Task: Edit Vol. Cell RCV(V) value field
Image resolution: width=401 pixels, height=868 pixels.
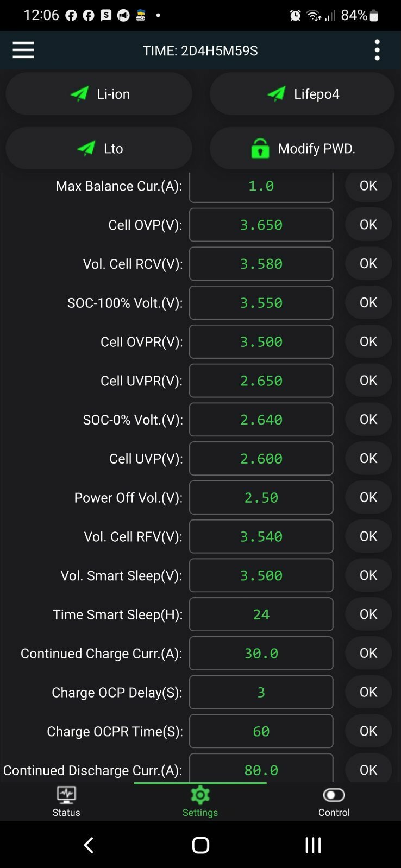Action: (x=261, y=264)
